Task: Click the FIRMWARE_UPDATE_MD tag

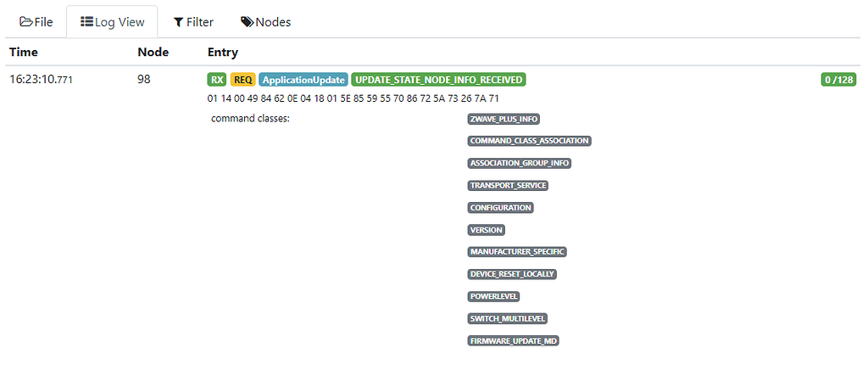Action: pyautogui.click(x=514, y=341)
